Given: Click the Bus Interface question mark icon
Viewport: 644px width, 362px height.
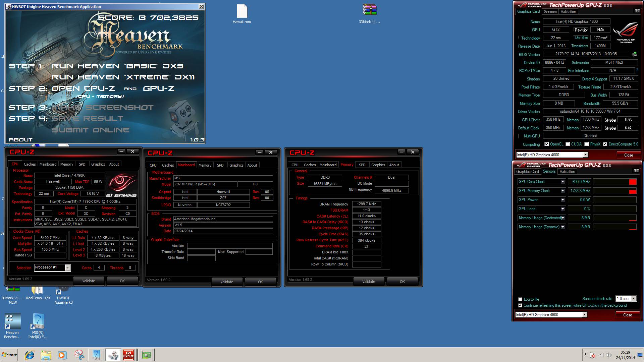Looking at the screenshot, I should (x=637, y=70).
